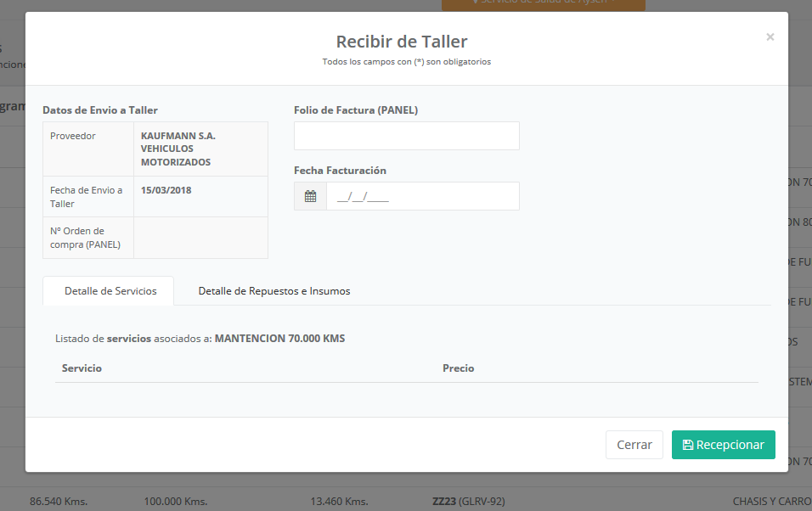
Task: Click the floppy disk icon in Recepcionar
Action: (687, 445)
